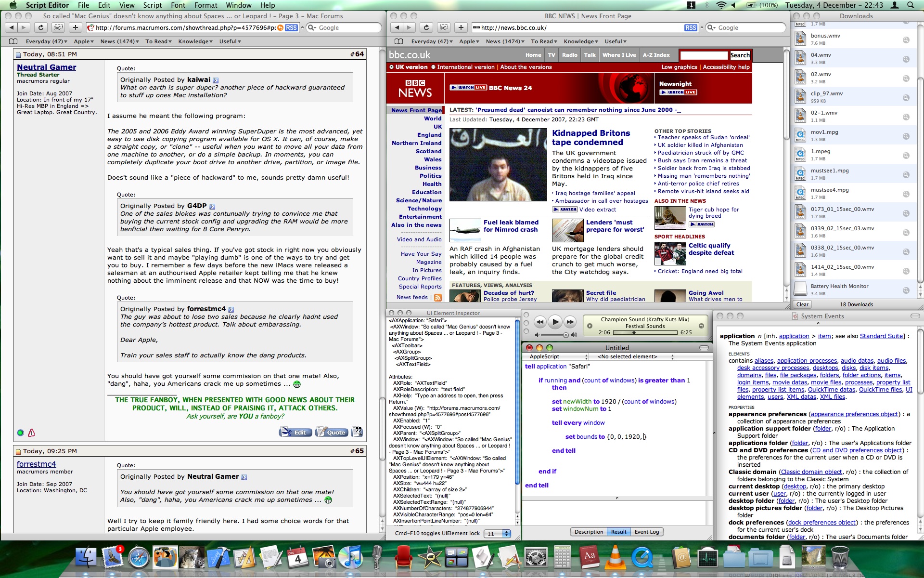
Task: Click the Quote button on post #64
Action: 332,432
